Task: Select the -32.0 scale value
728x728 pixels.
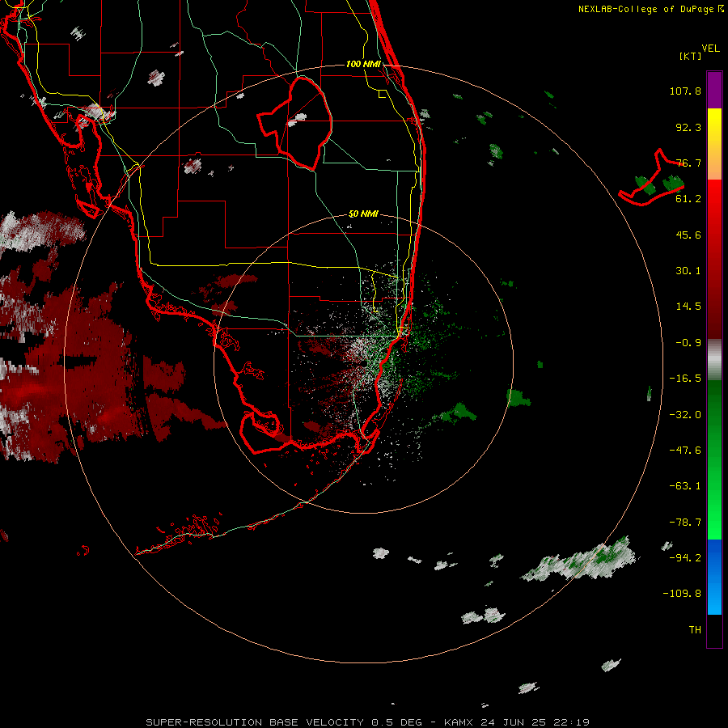Action: click(685, 415)
